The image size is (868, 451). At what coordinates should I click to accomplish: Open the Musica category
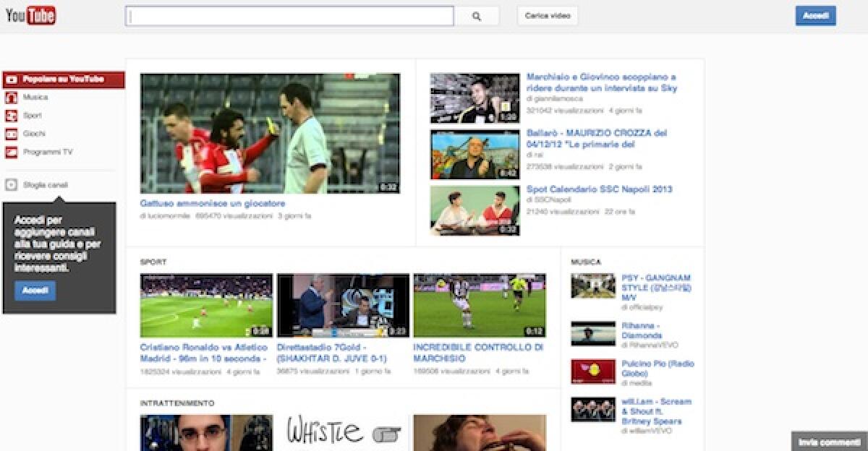(x=35, y=98)
